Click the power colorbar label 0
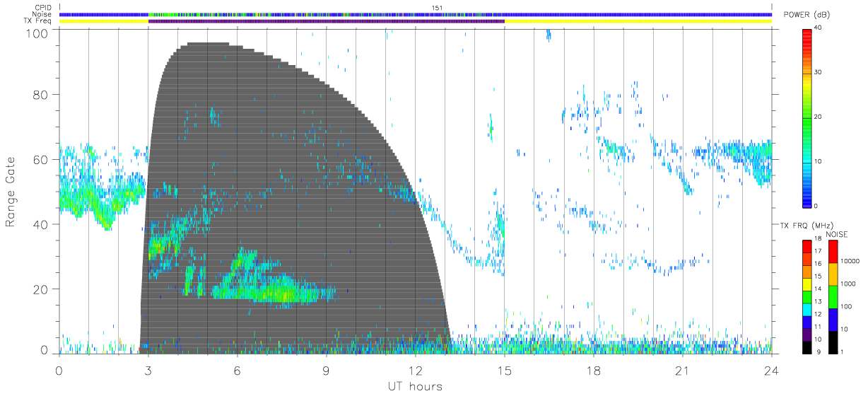Image resolution: width=868 pixels, height=401 pixels. [x=816, y=206]
